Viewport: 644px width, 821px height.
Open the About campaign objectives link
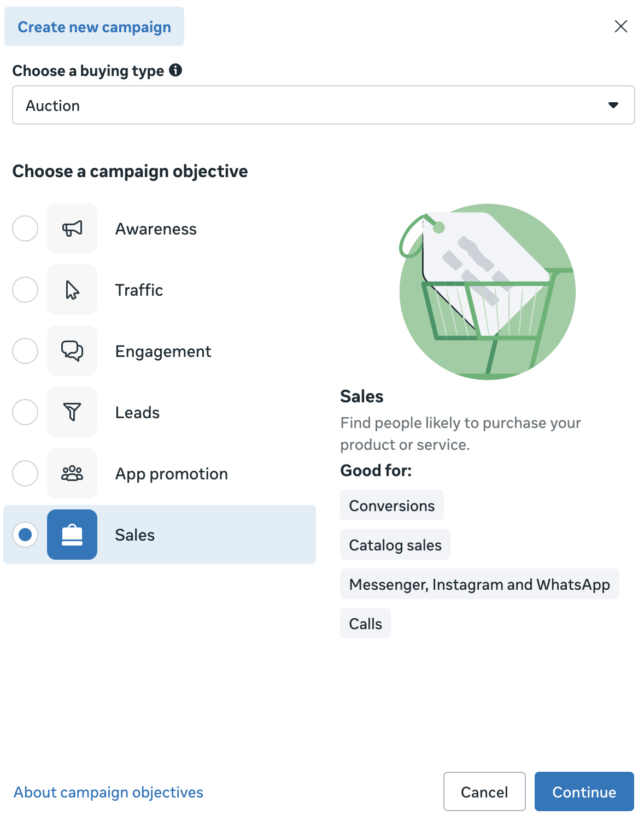[x=108, y=792]
